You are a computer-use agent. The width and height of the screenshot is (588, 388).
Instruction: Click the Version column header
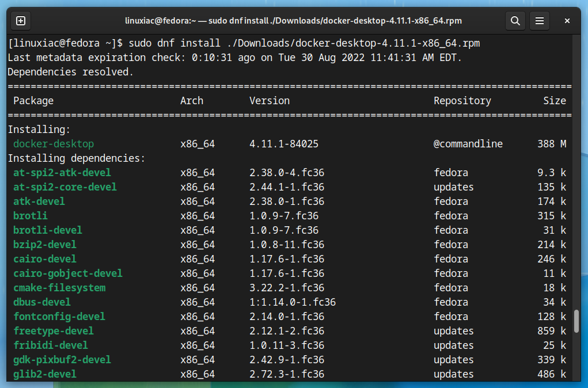pyautogui.click(x=270, y=101)
